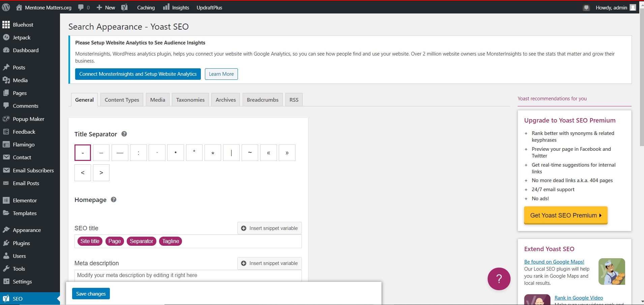Click the Title Separator help question icon
Viewport: 644px width, 305px height.
pyautogui.click(x=124, y=134)
